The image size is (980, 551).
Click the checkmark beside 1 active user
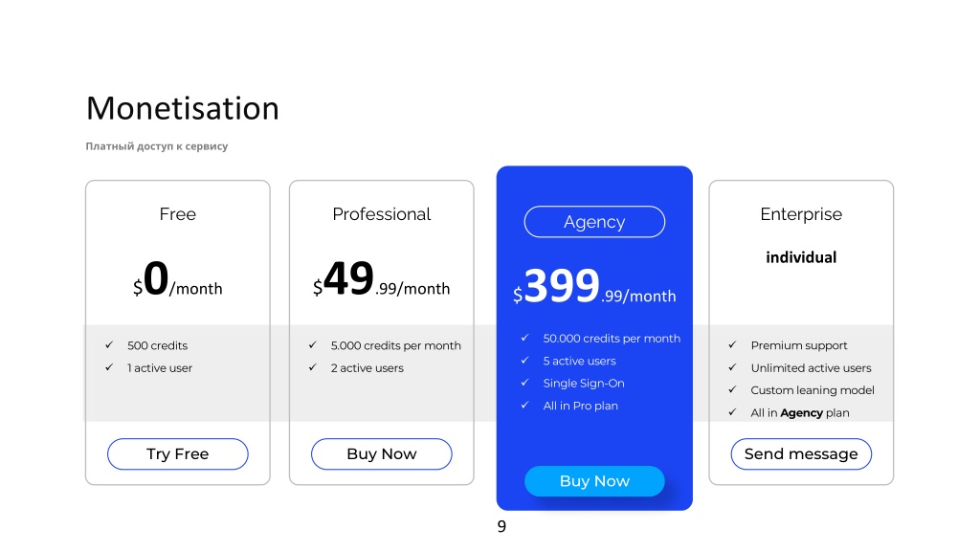tap(109, 367)
